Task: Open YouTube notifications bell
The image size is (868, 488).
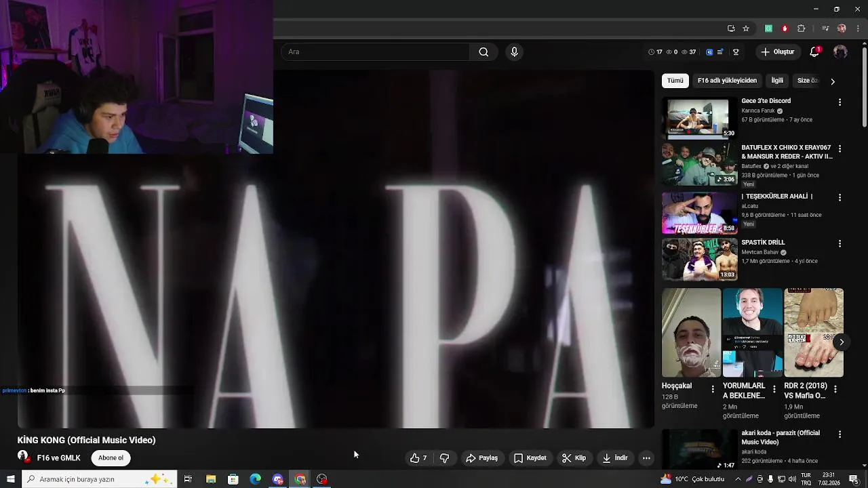Action: [x=815, y=52]
